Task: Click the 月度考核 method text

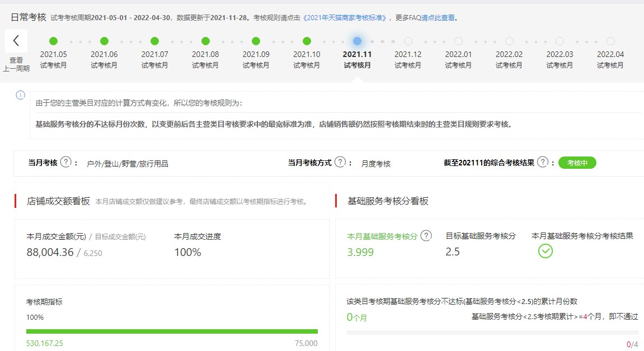Action: coord(376,164)
